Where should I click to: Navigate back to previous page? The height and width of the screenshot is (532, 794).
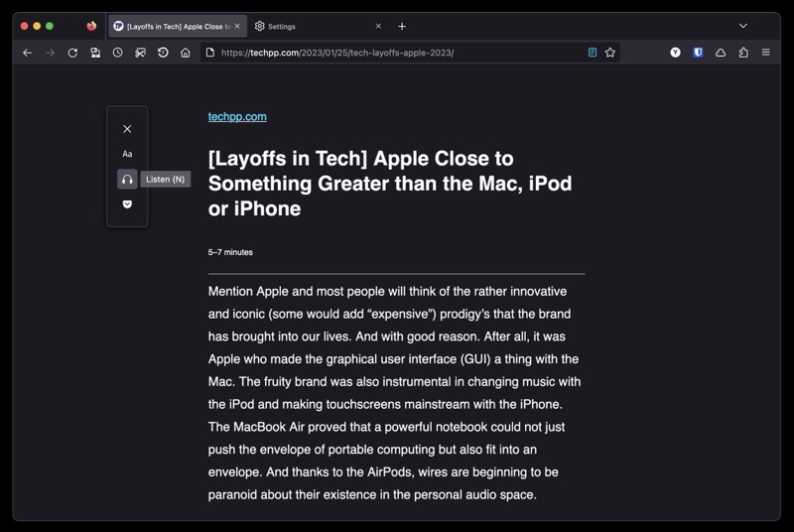pyautogui.click(x=28, y=53)
